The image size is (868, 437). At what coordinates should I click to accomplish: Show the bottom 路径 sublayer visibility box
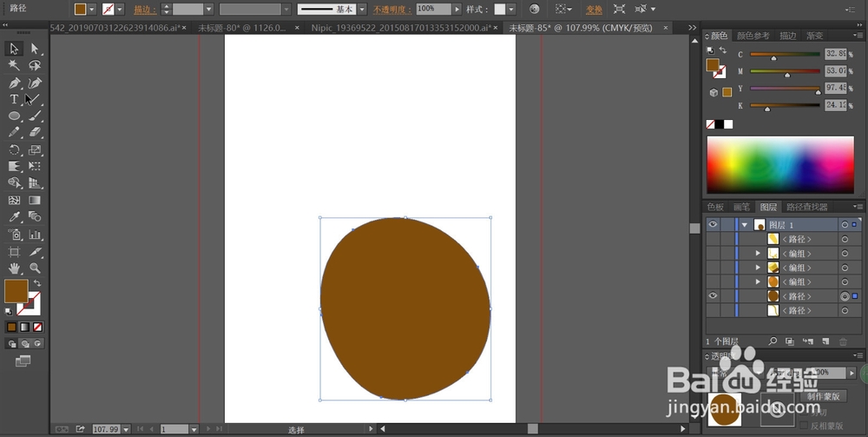pyautogui.click(x=713, y=311)
